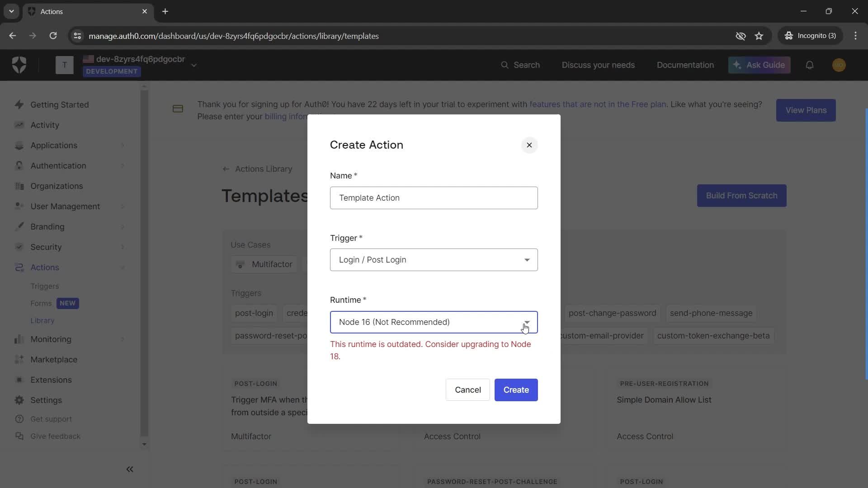Open the user profile avatar

pyautogui.click(x=839, y=65)
